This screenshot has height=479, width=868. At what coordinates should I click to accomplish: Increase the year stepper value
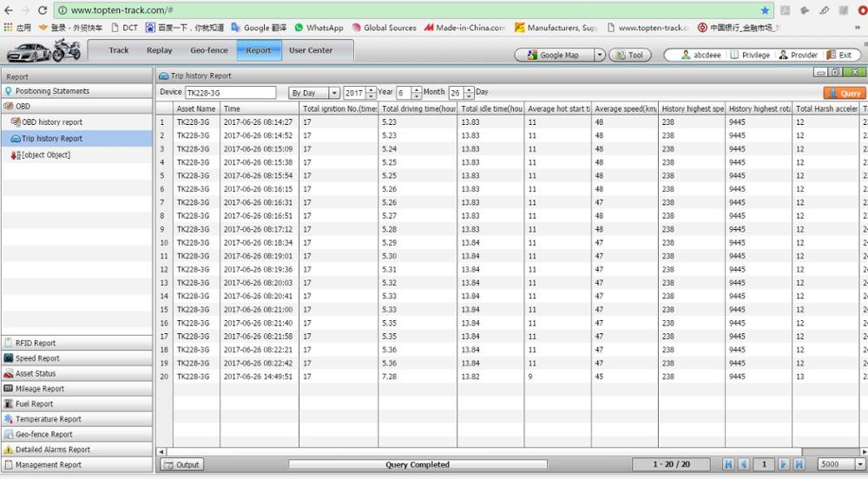371,89
